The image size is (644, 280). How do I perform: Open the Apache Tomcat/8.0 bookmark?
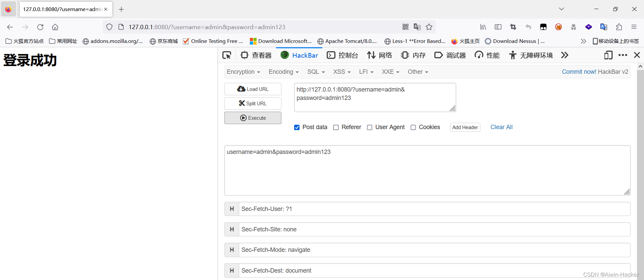(x=347, y=41)
